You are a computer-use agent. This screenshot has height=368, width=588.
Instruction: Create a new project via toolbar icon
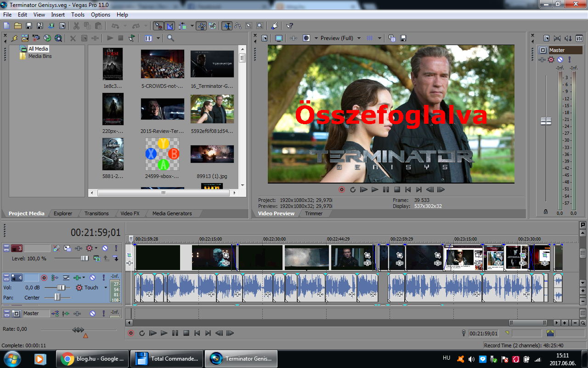click(x=6, y=26)
